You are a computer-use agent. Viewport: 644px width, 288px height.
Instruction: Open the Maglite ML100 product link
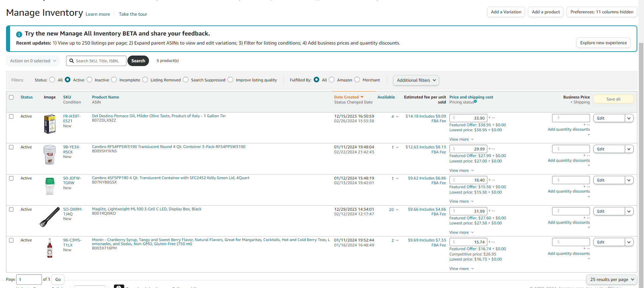pos(147,209)
